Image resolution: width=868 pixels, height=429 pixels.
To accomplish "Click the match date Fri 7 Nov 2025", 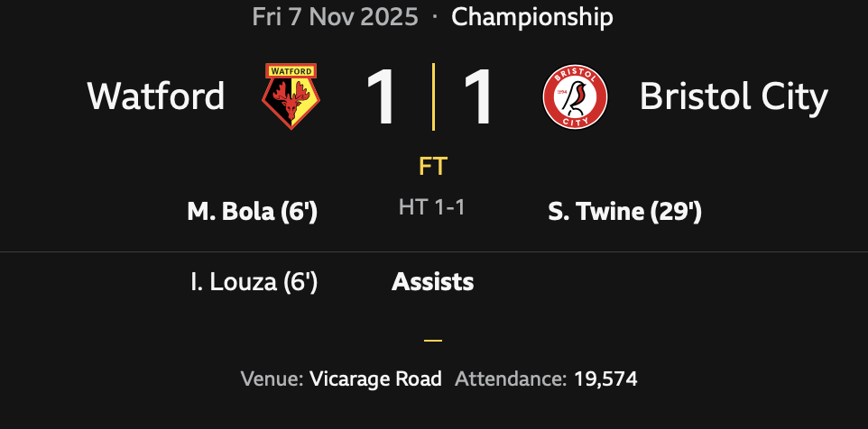I will click(x=336, y=16).
